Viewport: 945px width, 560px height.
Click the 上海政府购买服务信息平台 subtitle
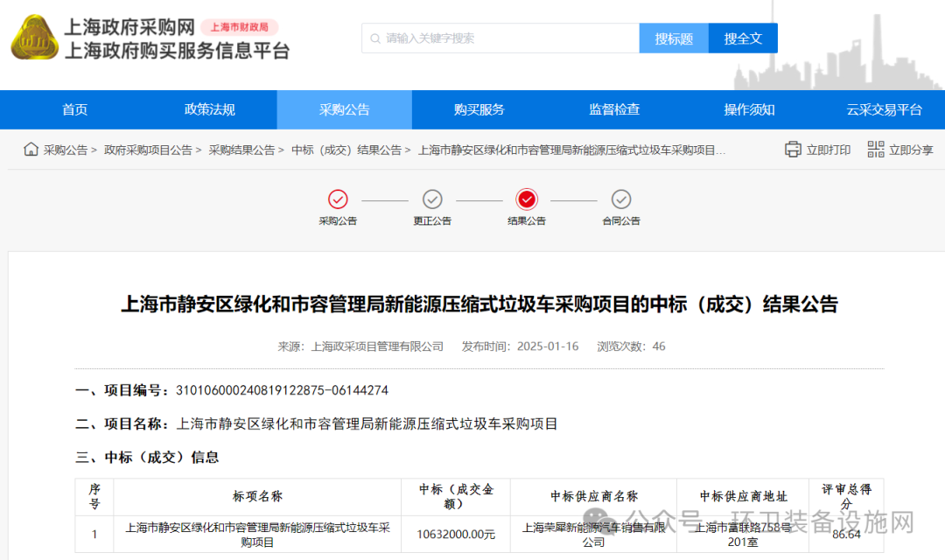177,50
